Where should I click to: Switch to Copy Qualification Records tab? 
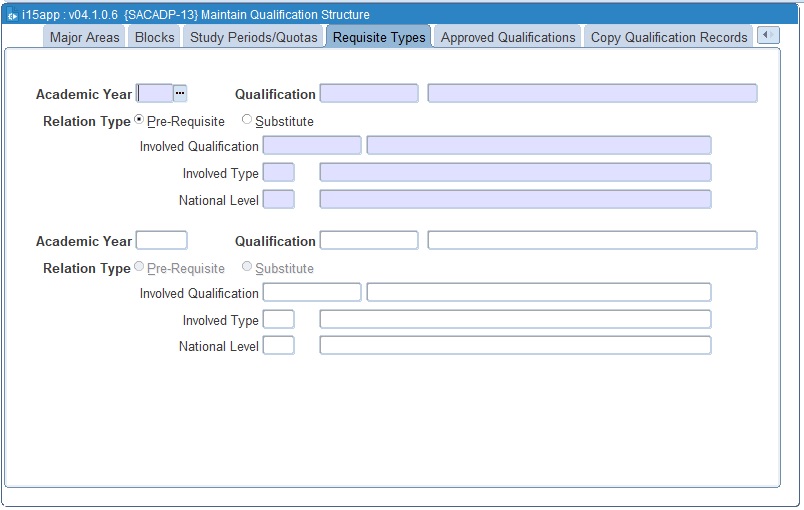tap(669, 37)
